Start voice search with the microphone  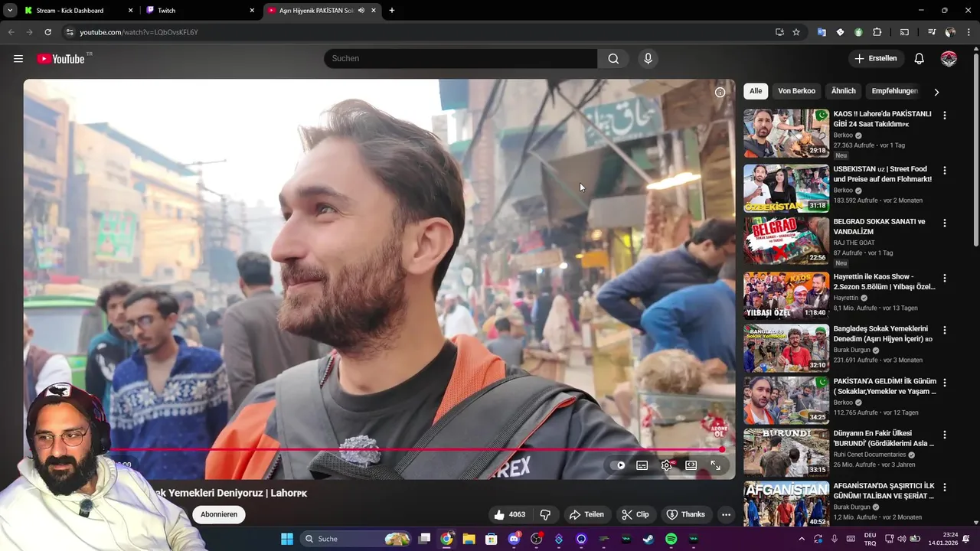coord(648,59)
